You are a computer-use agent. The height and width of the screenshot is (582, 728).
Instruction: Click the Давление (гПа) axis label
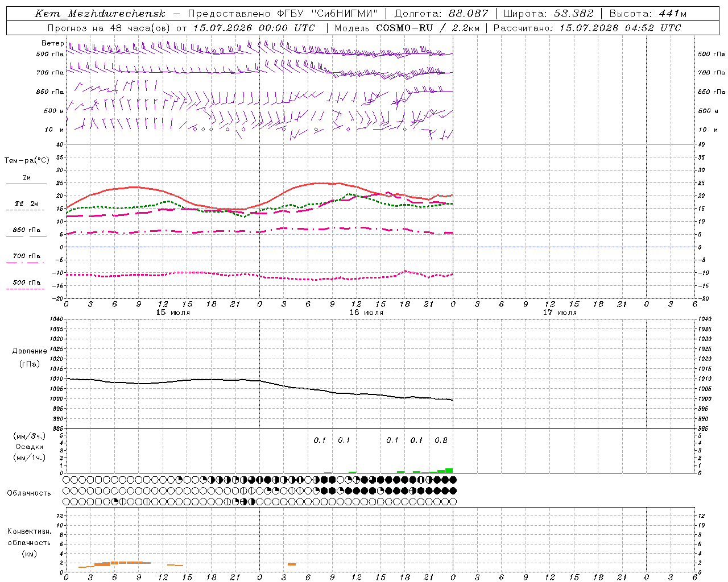(x=30, y=357)
